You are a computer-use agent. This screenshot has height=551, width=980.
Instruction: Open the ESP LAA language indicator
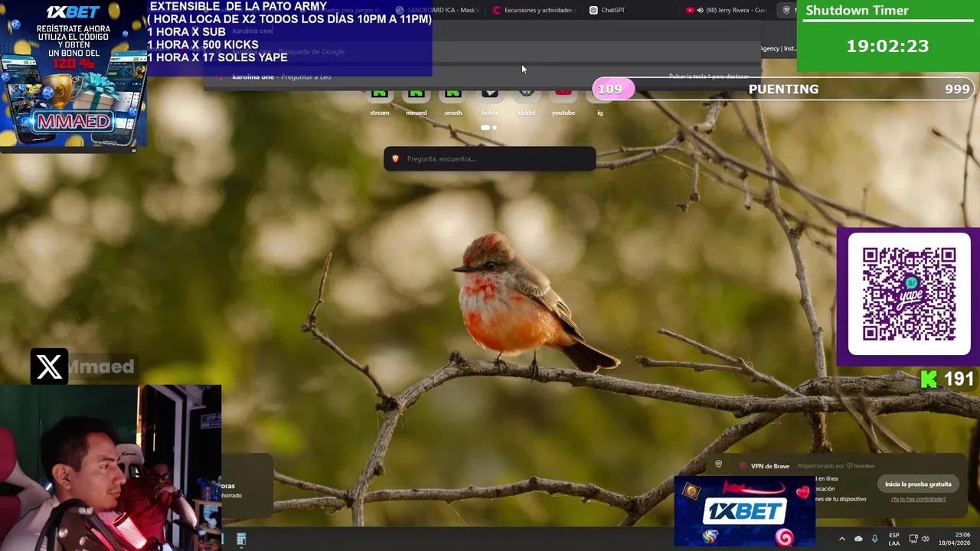pyautogui.click(x=894, y=539)
